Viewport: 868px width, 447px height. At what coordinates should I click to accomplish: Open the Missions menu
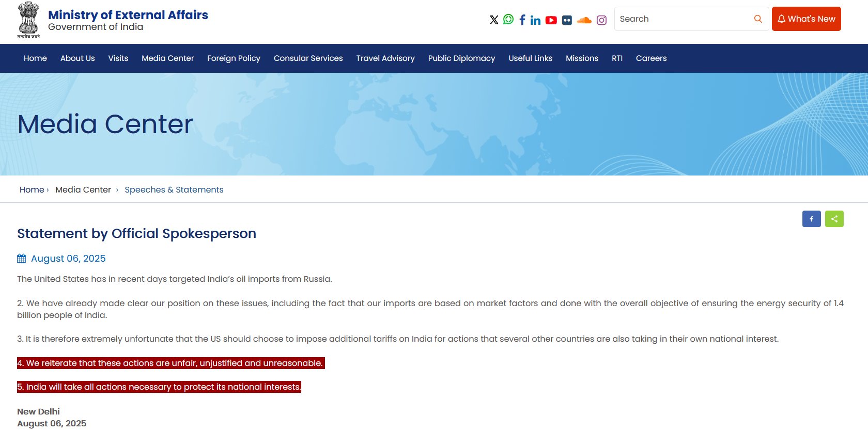tap(582, 58)
